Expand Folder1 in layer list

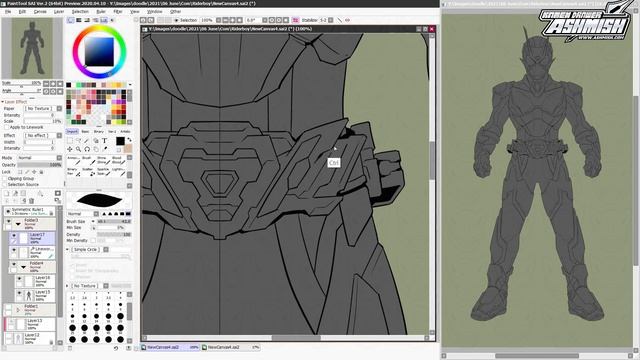18,310
